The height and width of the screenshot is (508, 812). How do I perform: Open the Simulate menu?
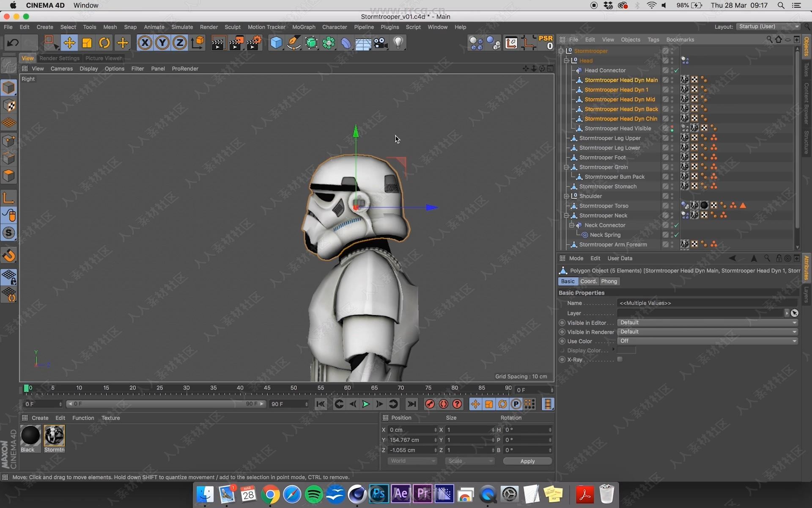(x=182, y=27)
